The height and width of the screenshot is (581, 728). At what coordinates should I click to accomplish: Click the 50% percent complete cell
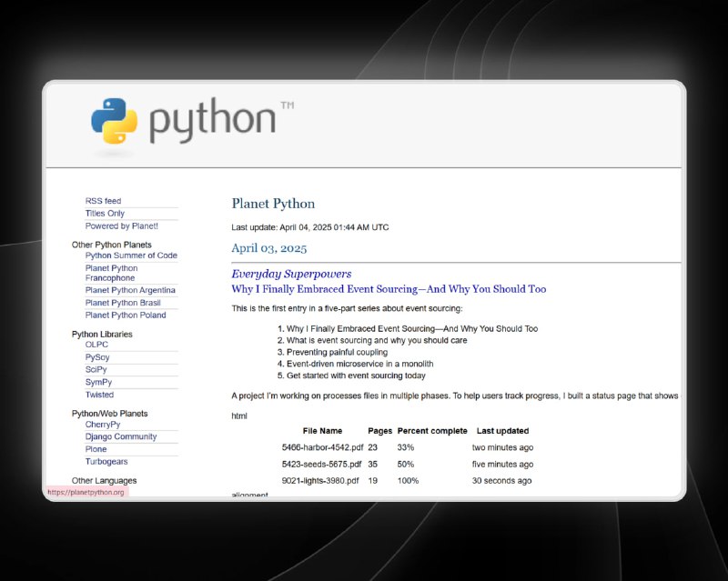point(405,464)
